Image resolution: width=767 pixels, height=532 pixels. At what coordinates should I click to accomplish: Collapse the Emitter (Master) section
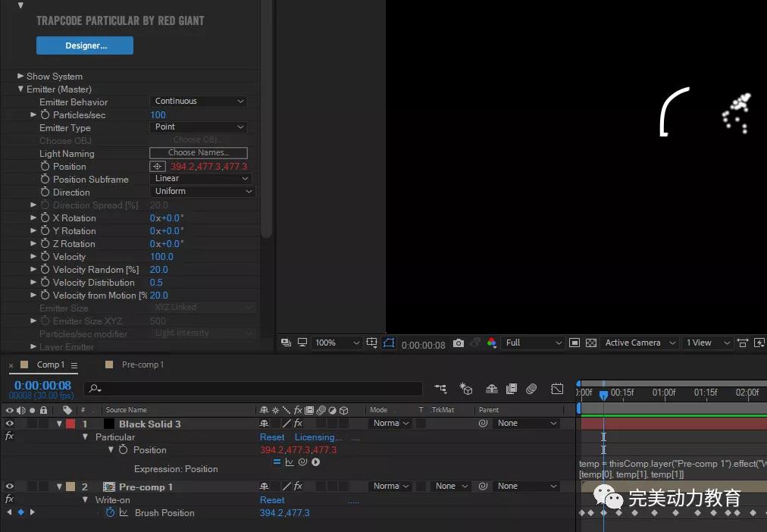click(x=21, y=89)
